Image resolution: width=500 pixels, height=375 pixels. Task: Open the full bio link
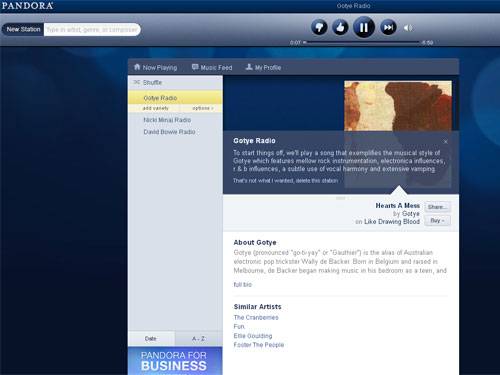point(243,285)
